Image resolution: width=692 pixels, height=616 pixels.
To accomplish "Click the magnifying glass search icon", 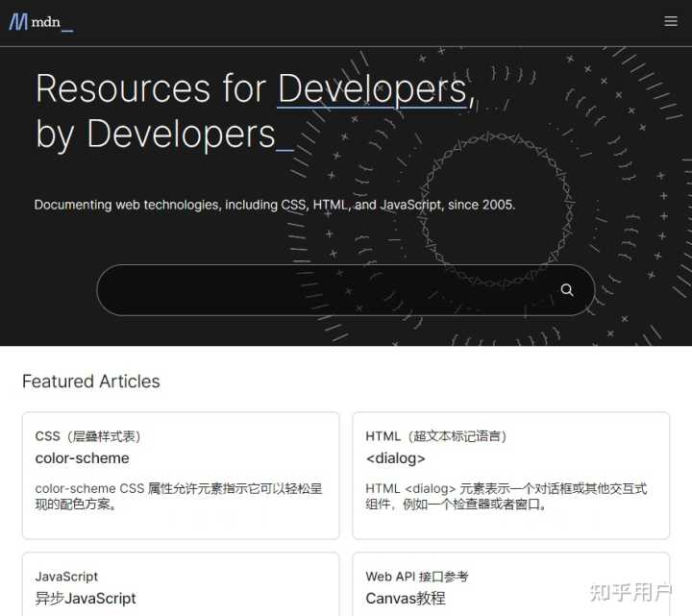I will point(567,290).
